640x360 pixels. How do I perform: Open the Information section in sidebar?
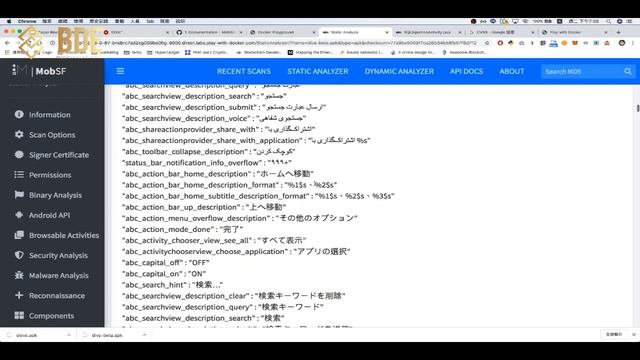[x=42, y=115]
